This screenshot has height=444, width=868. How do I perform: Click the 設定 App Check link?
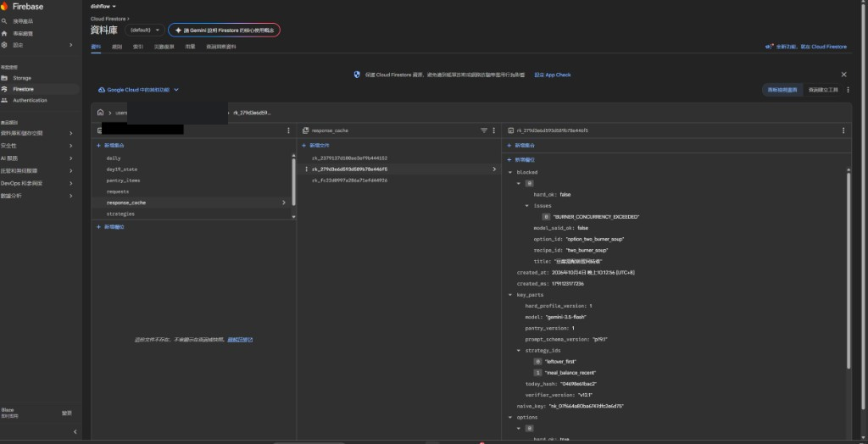coord(553,75)
